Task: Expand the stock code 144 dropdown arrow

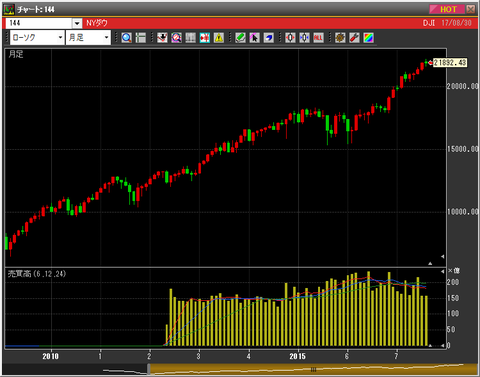Action: click(77, 23)
